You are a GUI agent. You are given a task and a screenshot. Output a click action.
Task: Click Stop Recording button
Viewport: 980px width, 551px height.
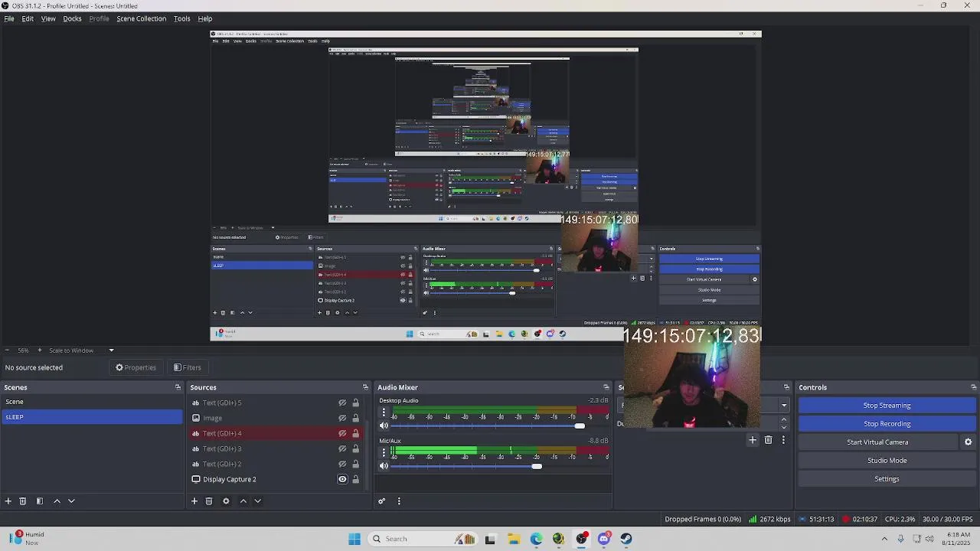click(x=887, y=424)
